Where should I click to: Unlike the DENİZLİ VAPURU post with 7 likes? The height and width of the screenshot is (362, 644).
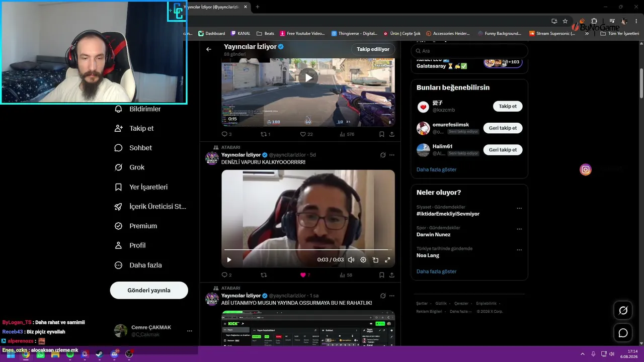(305, 275)
